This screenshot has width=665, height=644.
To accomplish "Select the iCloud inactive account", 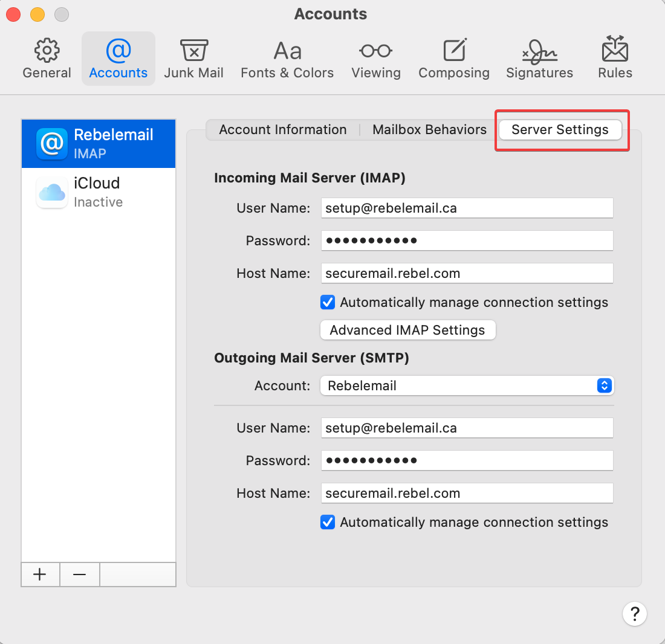I will (x=99, y=192).
